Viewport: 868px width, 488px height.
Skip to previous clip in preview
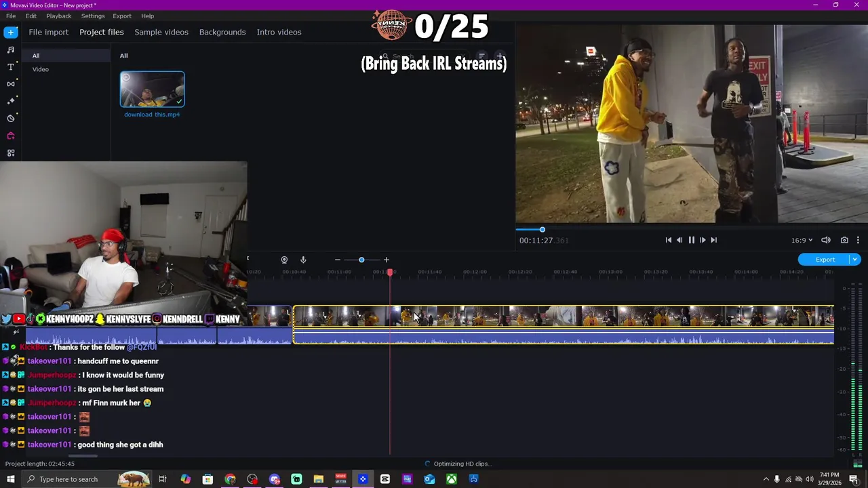point(668,240)
